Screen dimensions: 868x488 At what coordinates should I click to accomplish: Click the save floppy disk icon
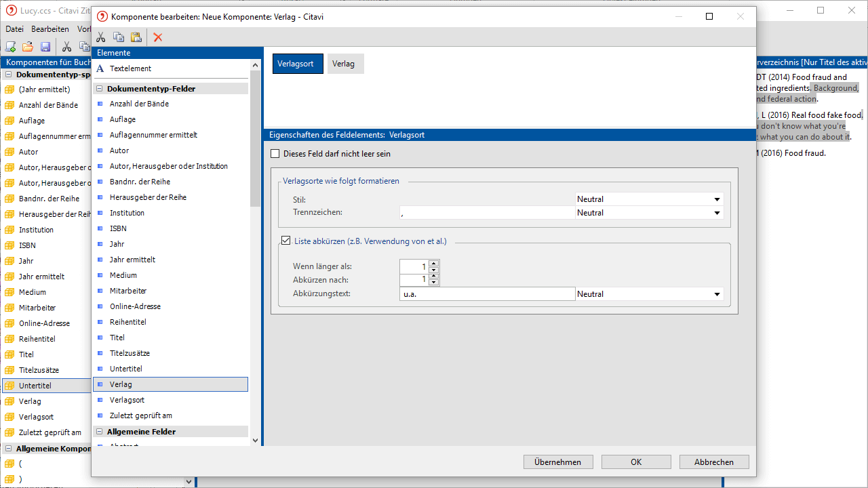(45, 47)
